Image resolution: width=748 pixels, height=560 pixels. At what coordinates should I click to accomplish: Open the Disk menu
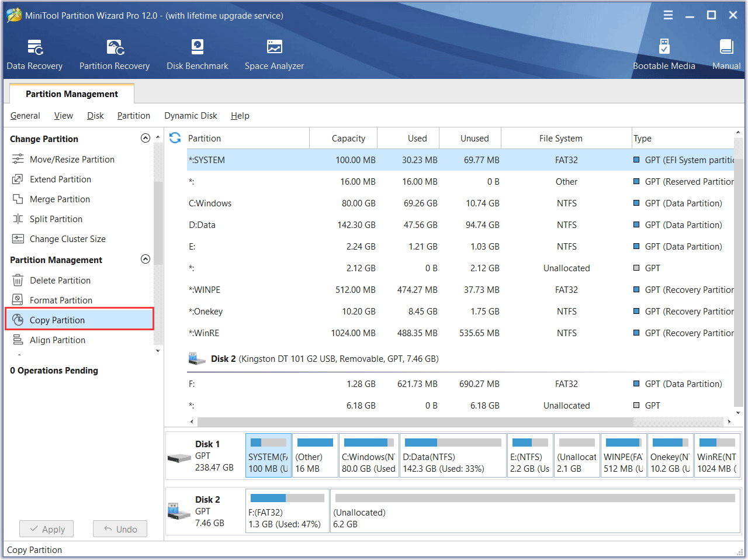(95, 115)
